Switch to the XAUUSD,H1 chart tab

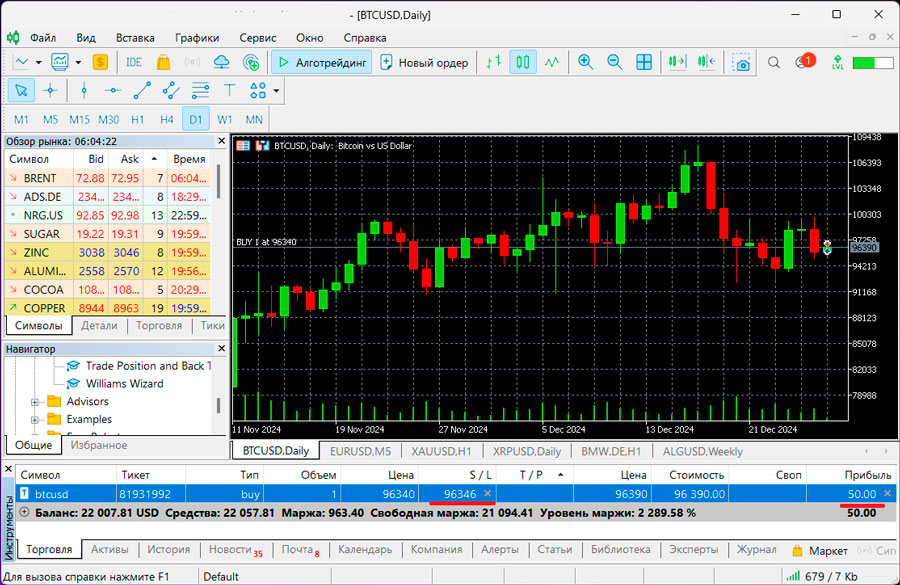[x=441, y=451]
